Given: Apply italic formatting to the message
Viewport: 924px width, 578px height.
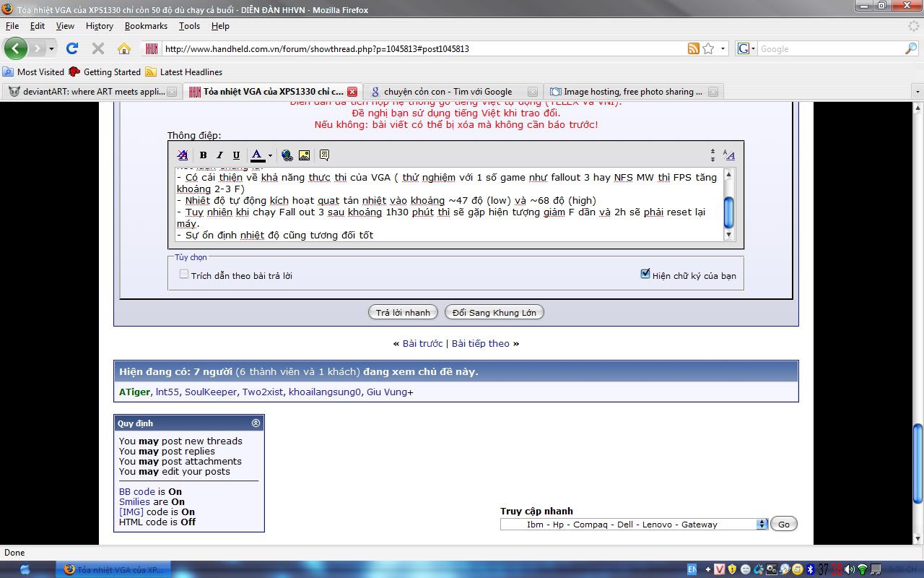Looking at the screenshot, I should click(x=219, y=155).
